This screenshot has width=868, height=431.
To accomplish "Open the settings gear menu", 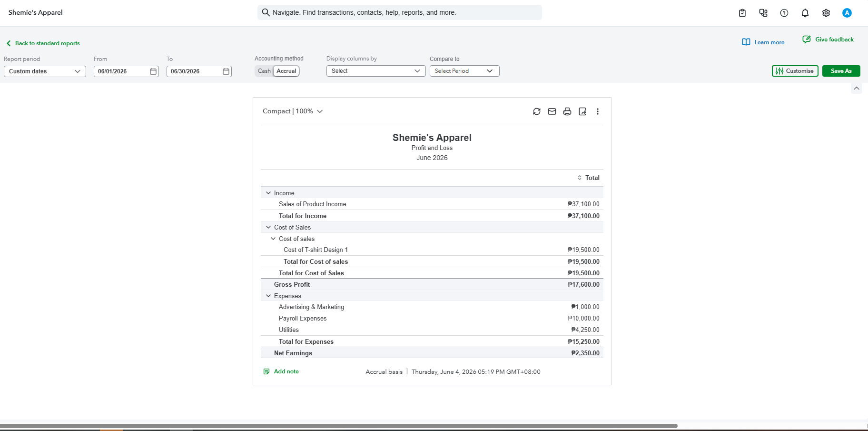I will [826, 13].
